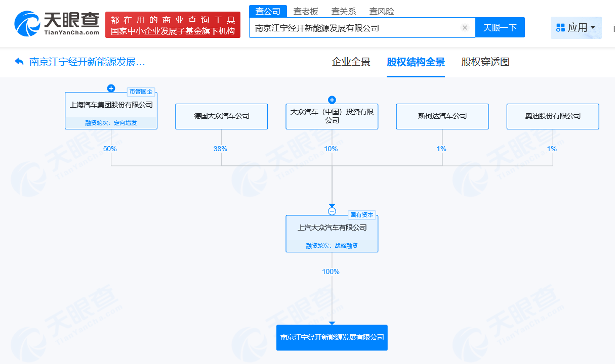
Task: Expand shareholders of 上海汽车集团股份有限公司 with plus icon
Action: (x=111, y=88)
